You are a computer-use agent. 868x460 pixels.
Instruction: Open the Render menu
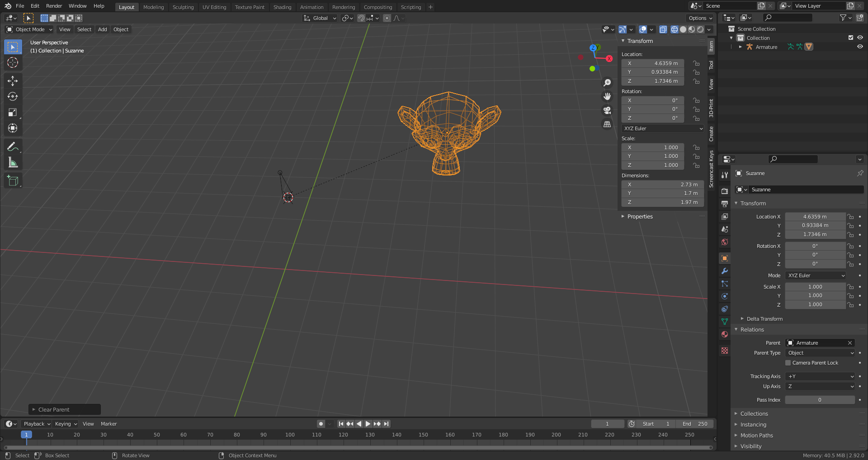click(x=54, y=6)
